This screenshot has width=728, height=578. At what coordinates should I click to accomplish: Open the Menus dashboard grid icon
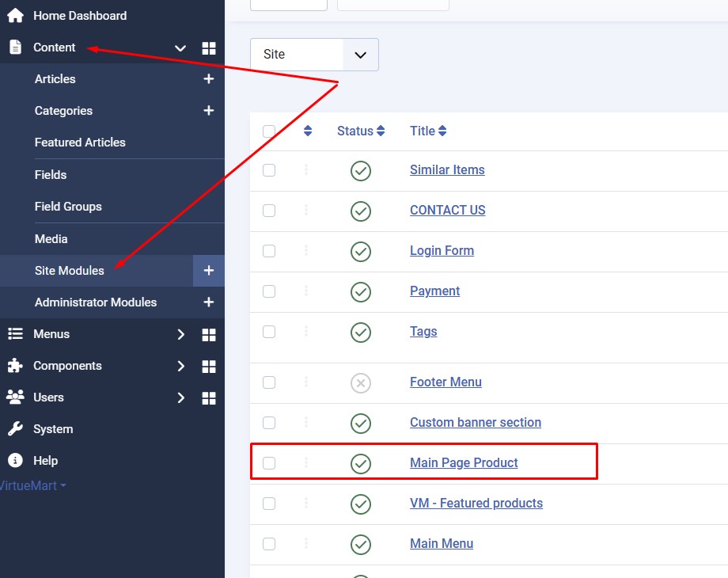pos(209,335)
